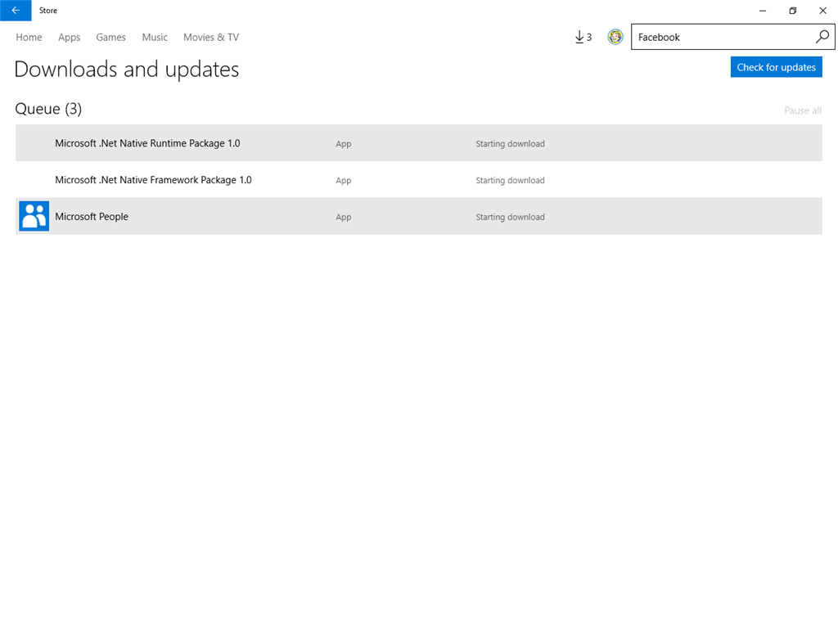This screenshot has height=644, width=838.
Task: Open the Movies & TV tab
Action: (211, 38)
